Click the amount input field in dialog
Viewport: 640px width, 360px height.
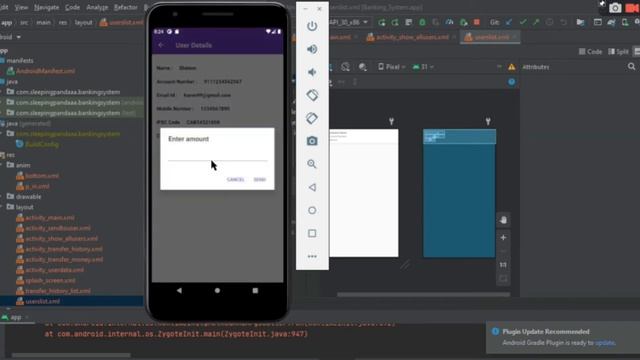pyautogui.click(x=218, y=156)
